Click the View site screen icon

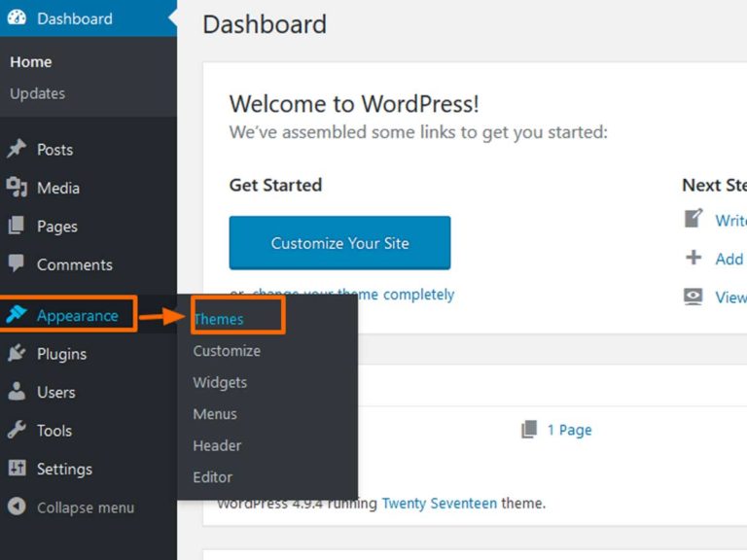click(694, 297)
